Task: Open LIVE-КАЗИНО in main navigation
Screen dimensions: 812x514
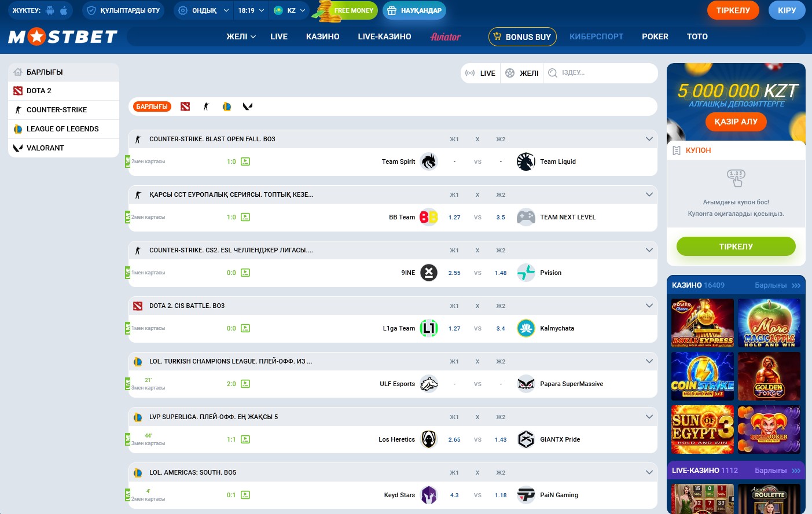Action: tap(384, 36)
